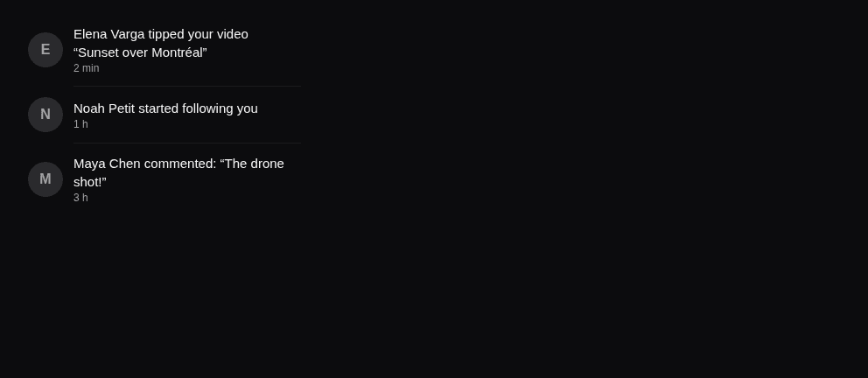Screen dimensions: 868x378
Task: Click the words "tipped your video"
Action: pyautogui.click(x=198, y=34)
